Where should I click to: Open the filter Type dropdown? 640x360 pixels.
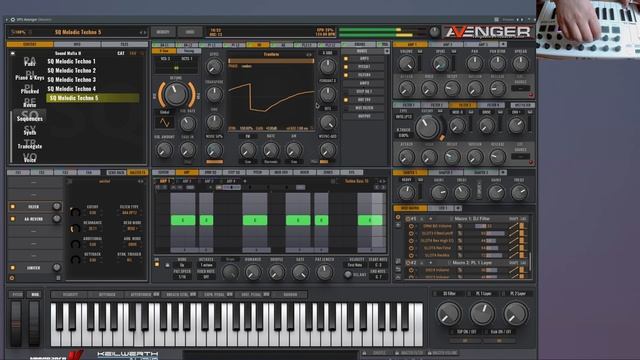404,117
